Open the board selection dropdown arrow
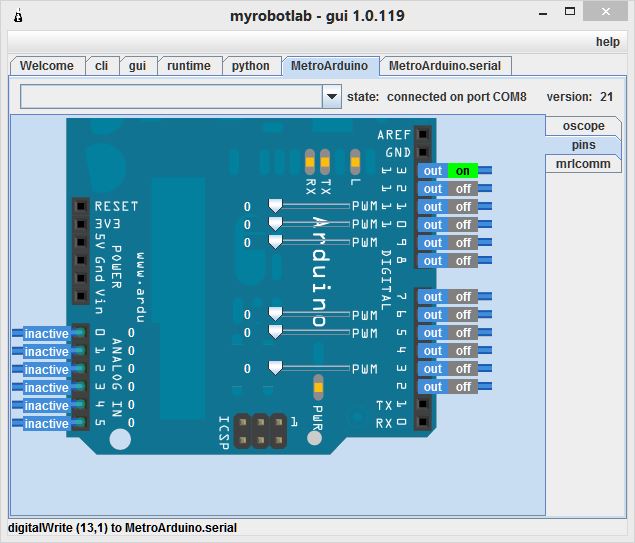The image size is (635, 543). (332, 96)
